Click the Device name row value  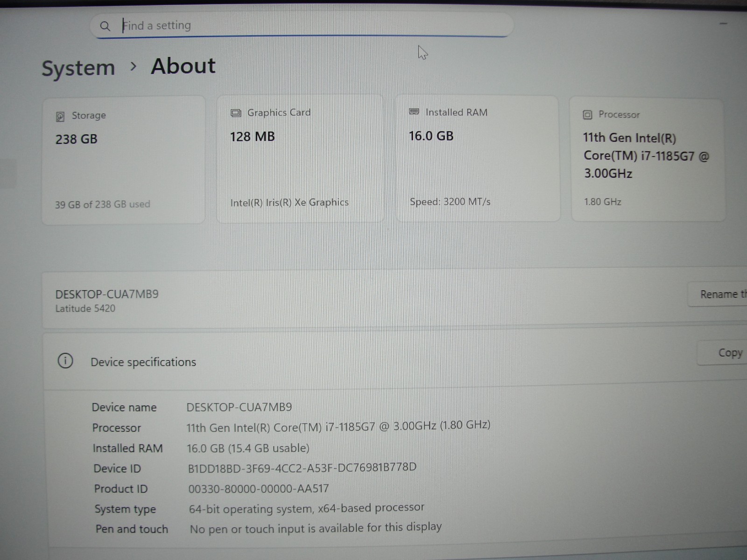(239, 407)
